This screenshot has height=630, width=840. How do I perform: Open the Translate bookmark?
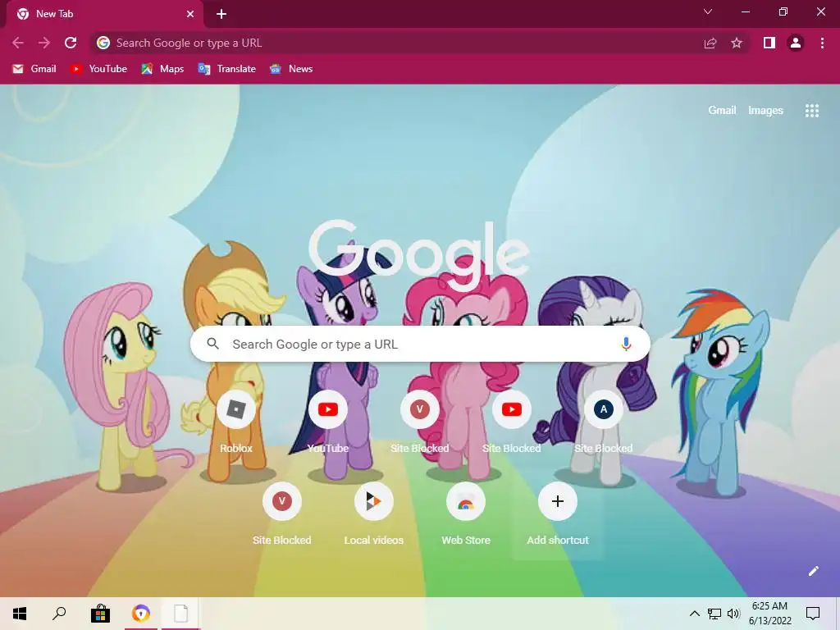tap(226, 69)
